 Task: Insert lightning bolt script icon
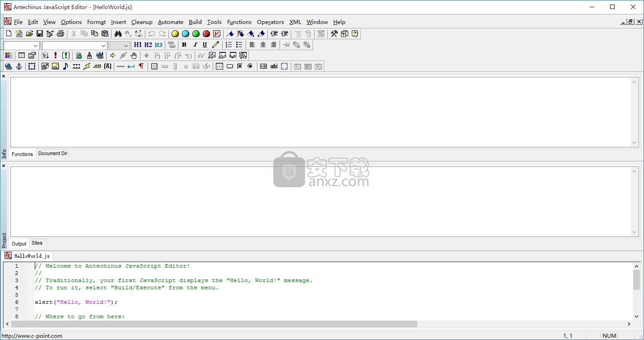point(87,66)
